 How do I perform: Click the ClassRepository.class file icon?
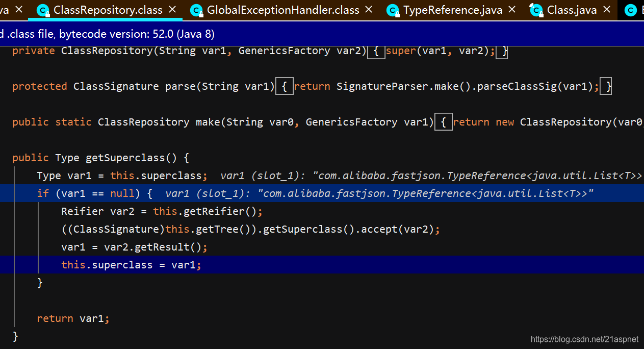[x=44, y=10]
